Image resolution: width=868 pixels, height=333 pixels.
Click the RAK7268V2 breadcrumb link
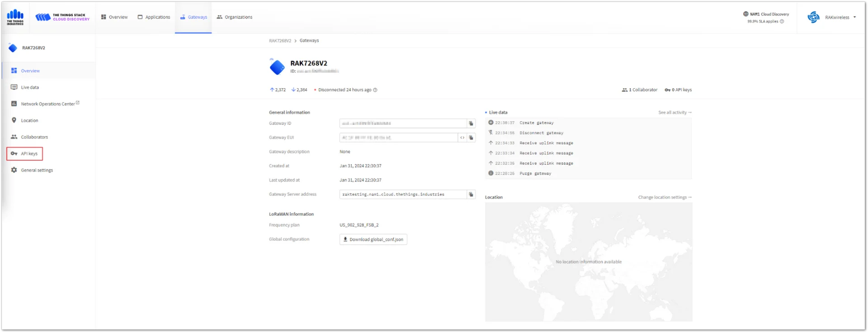[280, 41]
